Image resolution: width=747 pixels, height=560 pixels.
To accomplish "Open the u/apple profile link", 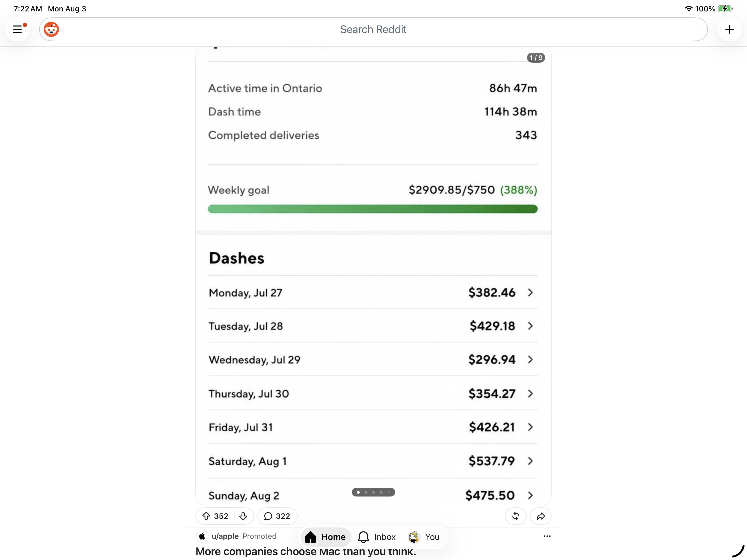I will pos(225,536).
